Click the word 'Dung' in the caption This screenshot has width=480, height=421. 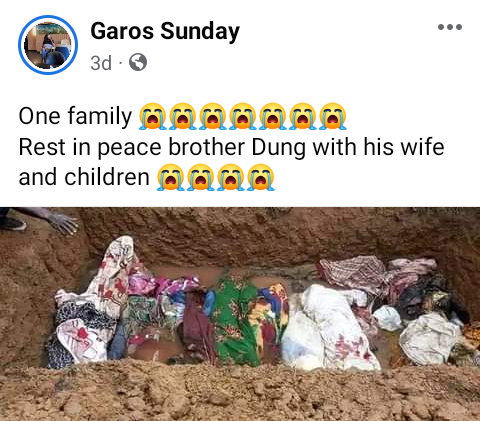click(x=278, y=147)
